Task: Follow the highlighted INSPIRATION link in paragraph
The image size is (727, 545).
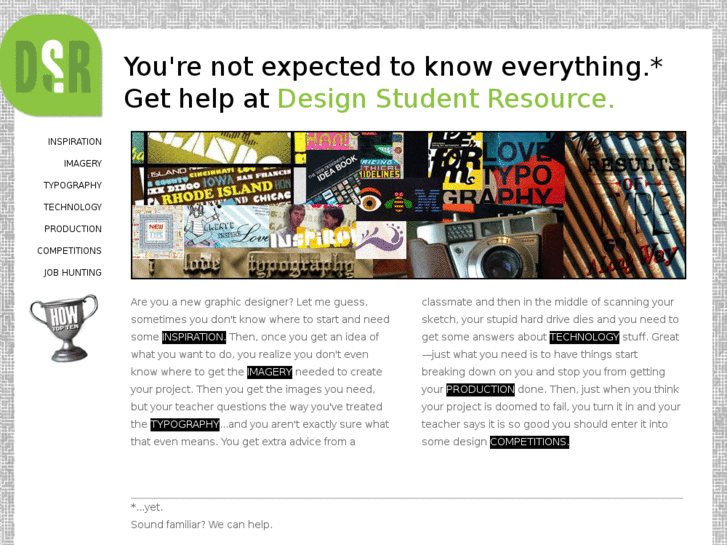Action: coord(194,337)
